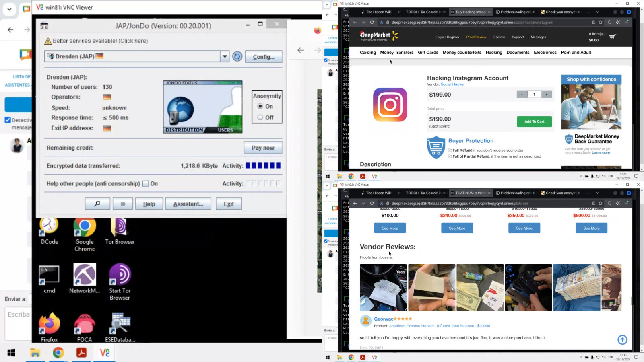This screenshot has width=644, height=362.
Task: Open Firefox desktop shortcut in win81
Action: (49, 327)
